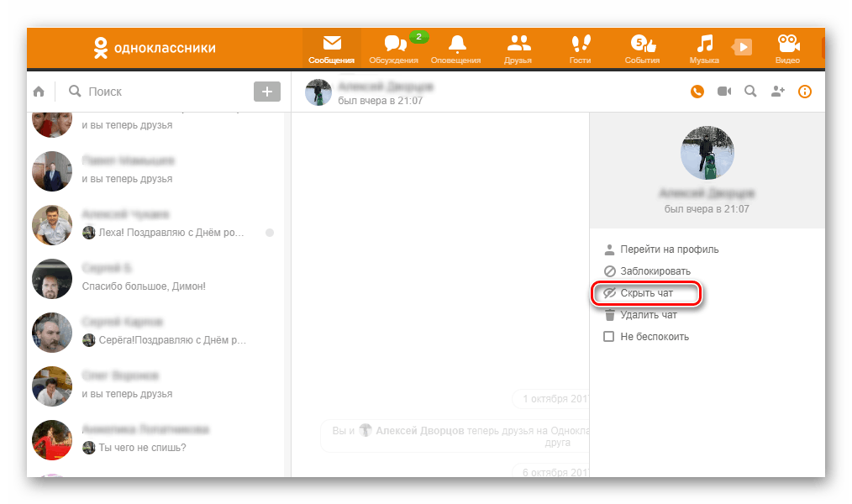Select Заблокировать option
This screenshot has height=504, width=852.
(x=655, y=271)
